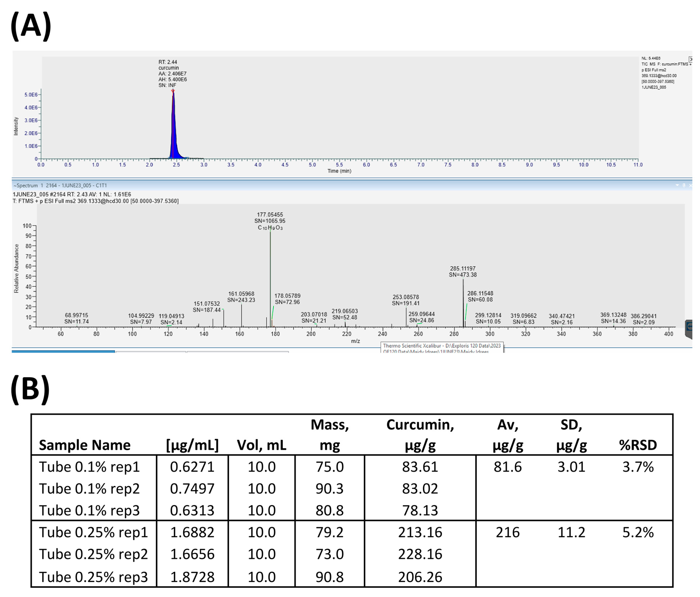Screen dimensions: 700x597
Task: Click the 11.2 standard deviation value
Action: tap(571, 532)
